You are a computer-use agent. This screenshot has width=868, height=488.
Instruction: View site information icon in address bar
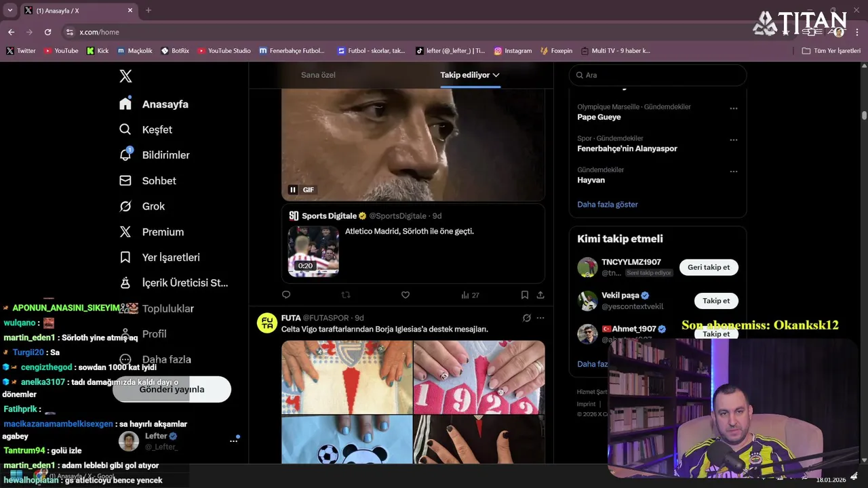[x=69, y=32]
